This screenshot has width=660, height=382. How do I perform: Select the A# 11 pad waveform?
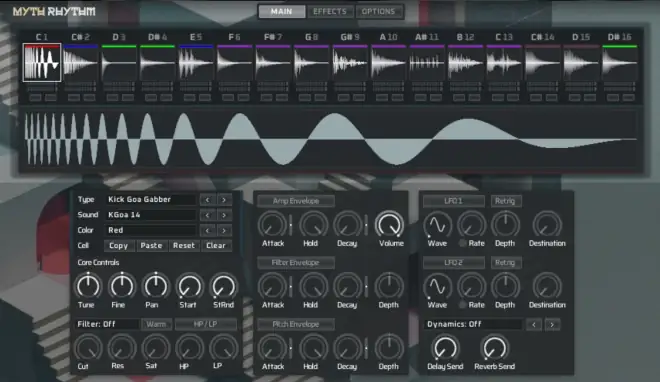(427, 63)
